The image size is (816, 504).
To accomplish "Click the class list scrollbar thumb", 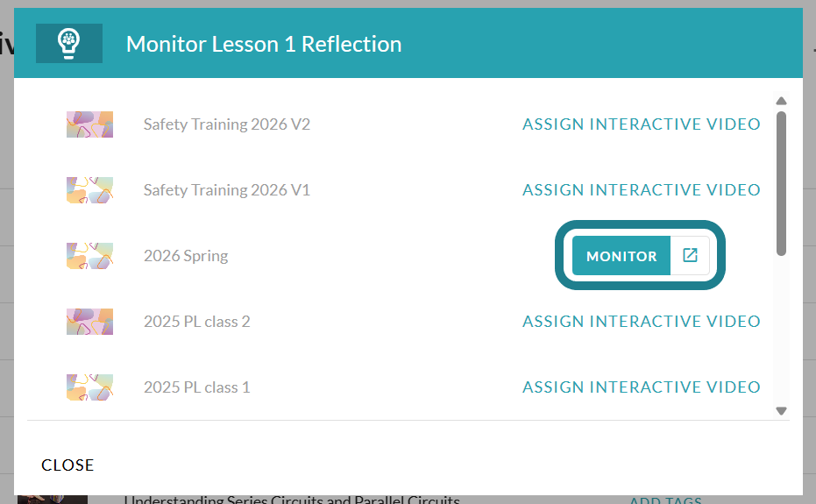I will [781, 183].
